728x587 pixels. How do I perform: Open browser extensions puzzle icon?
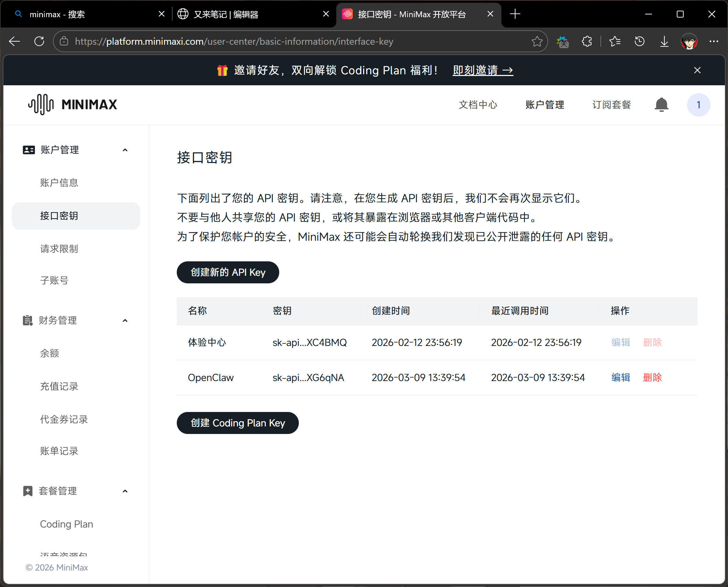coord(587,42)
